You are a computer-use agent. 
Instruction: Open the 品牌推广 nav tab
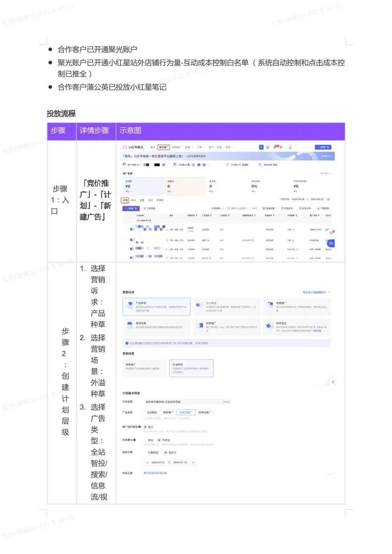pyautogui.click(x=177, y=147)
